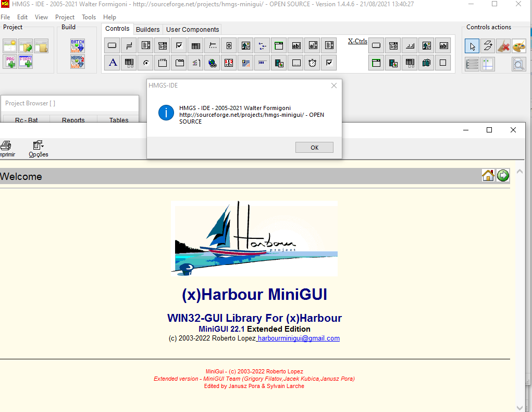Click the delete control broom icon
The height and width of the screenshot is (412, 532).
tap(503, 46)
